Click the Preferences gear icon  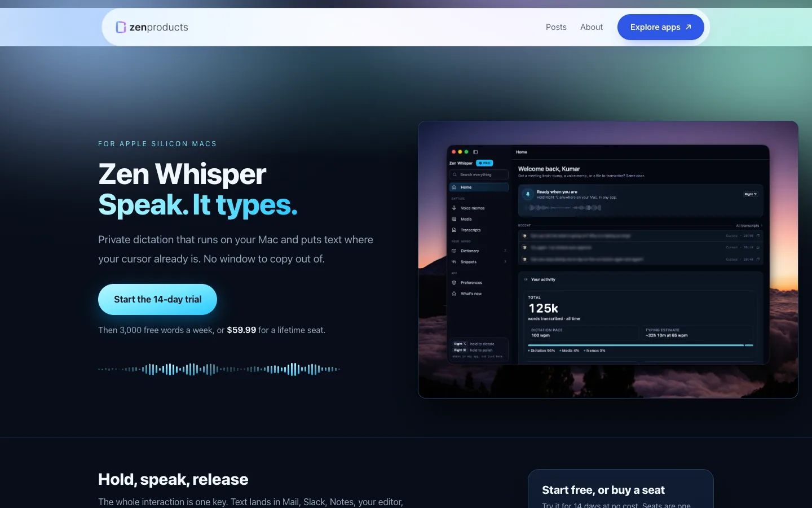click(x=454, y=282)
